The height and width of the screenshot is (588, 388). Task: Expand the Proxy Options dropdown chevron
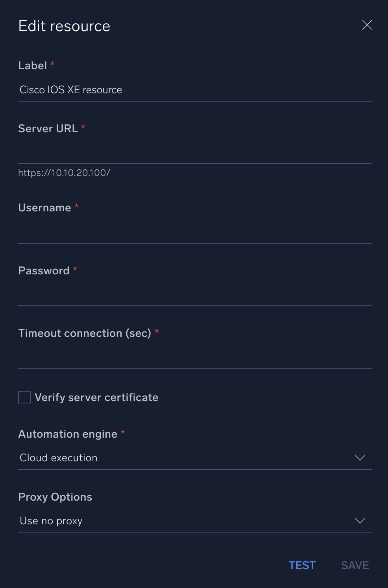(359, 521)
